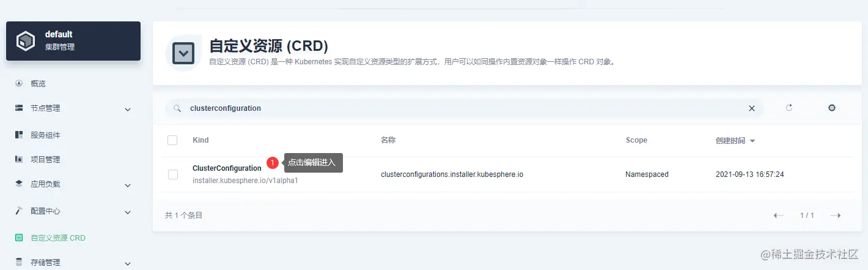Go to previous page arrow

point(779,216)
